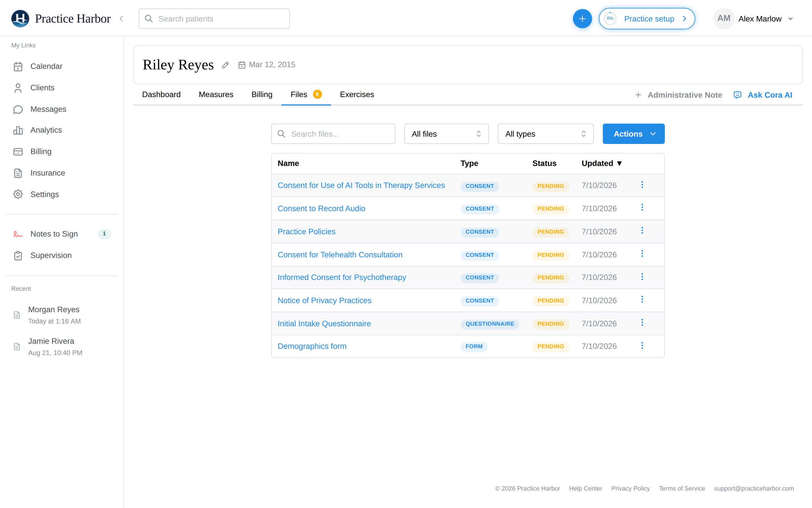Collapse the sidebar with the chevron
Viewport: 812px width, 508px height.
tap(122, 19)
